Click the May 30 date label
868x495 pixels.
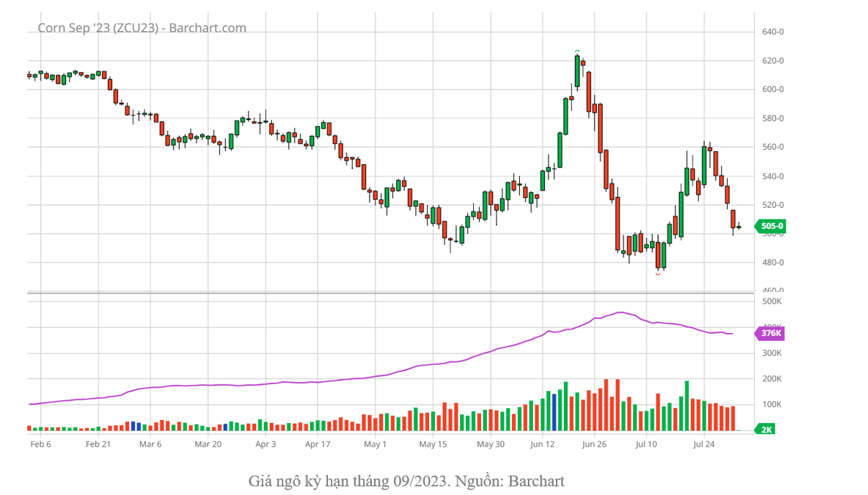point(490,444)
